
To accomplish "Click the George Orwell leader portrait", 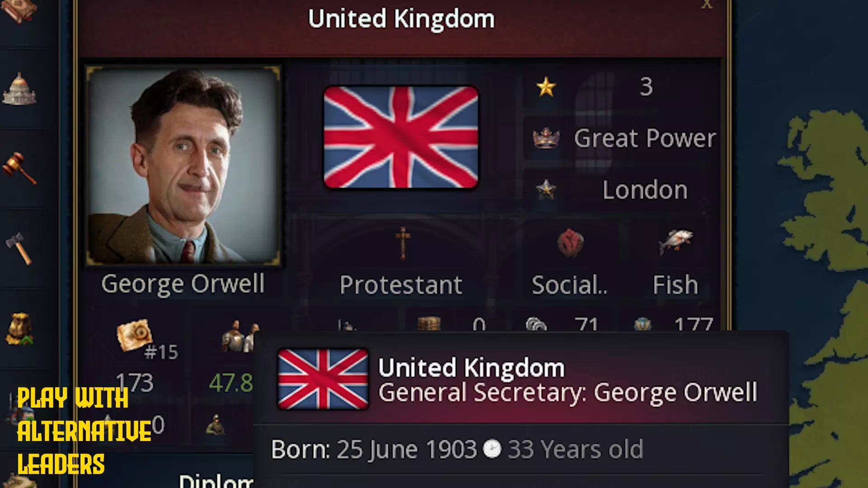I will click(x=183, y=165).
